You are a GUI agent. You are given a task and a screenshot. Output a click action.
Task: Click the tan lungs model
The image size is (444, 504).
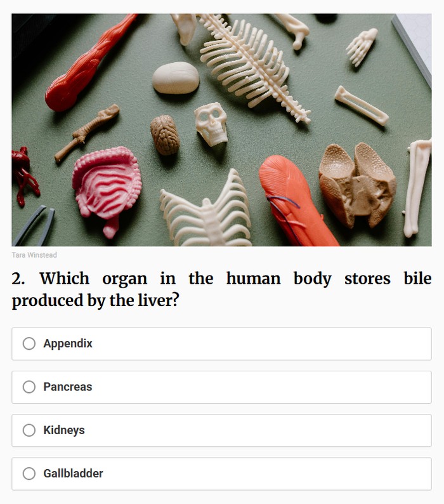click(357, 183)
